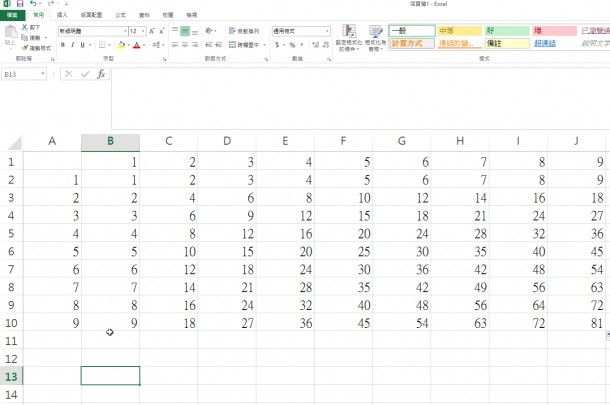610x405 pixels.
Task: Apply the yellow 中等 Neutral cell style
Action: pos(460,31)
